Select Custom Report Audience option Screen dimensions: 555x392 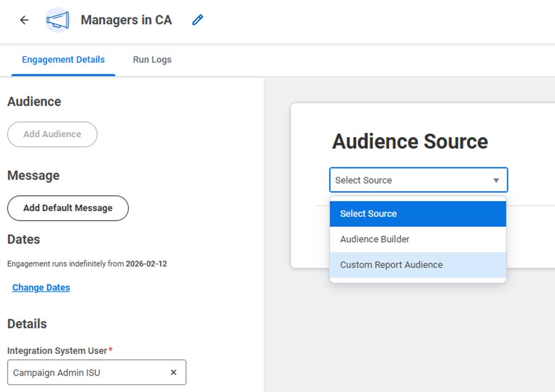(391, 264)
